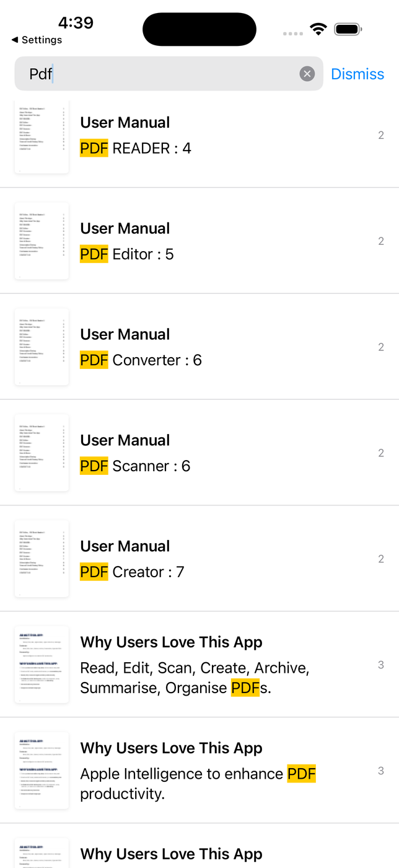Tap thumbnail beside Read, Edit, Scan result
Screen dimensions: 399x868
click(42, 665)
